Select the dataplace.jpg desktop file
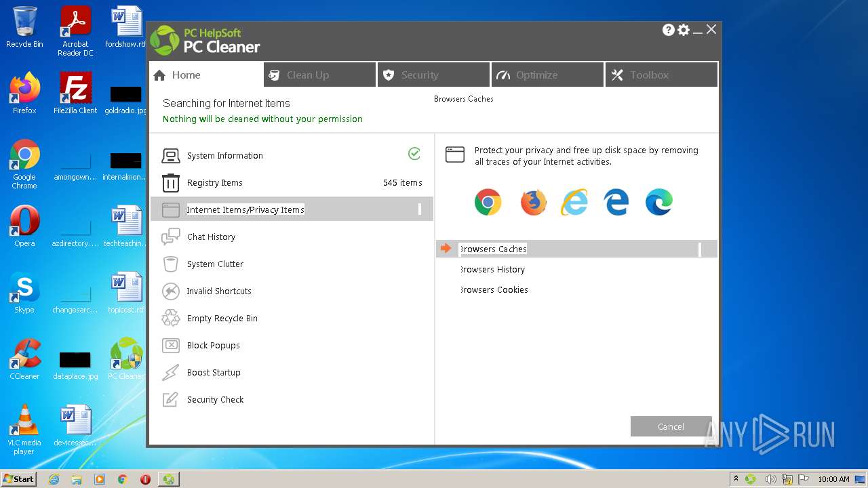 tap(75, 366)
